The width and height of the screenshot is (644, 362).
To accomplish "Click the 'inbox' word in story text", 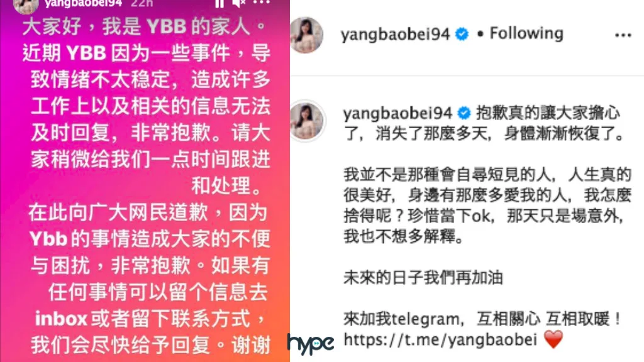I will click(x=61, y=319).
